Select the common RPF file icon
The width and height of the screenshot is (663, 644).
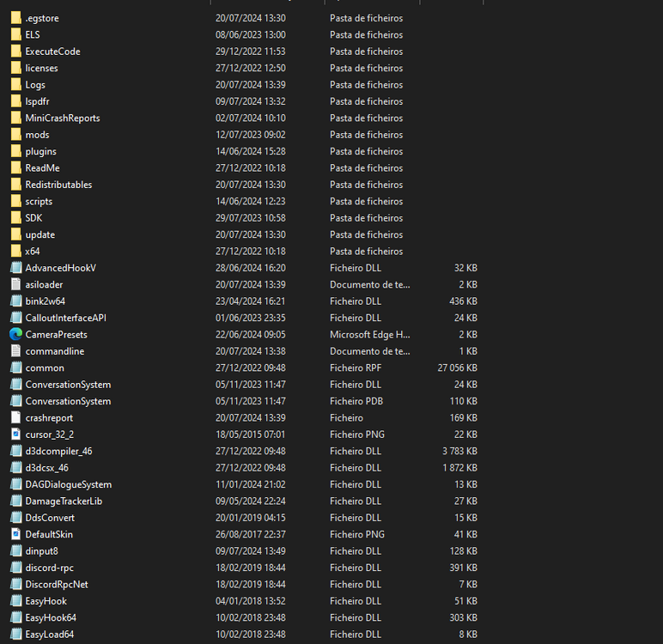(15, 368)
